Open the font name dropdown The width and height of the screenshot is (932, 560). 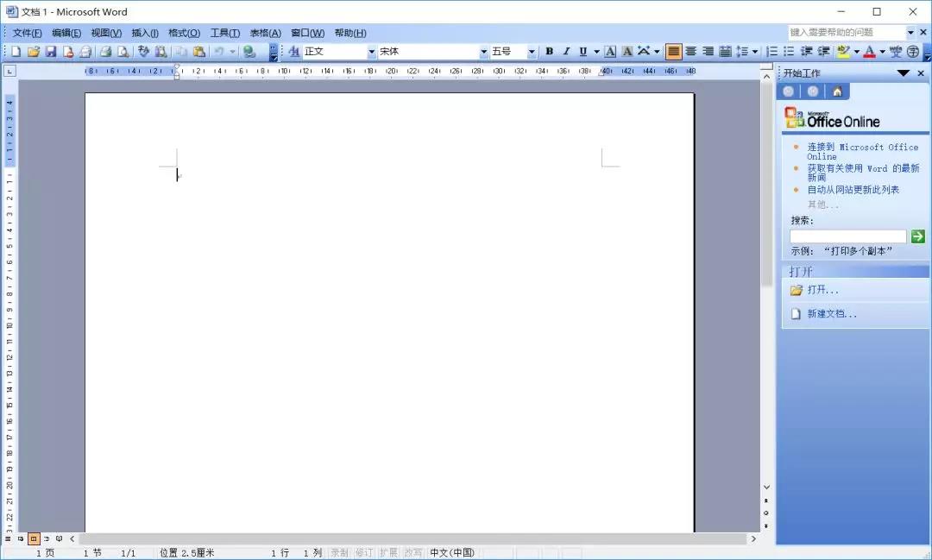[x=483, y=51]
